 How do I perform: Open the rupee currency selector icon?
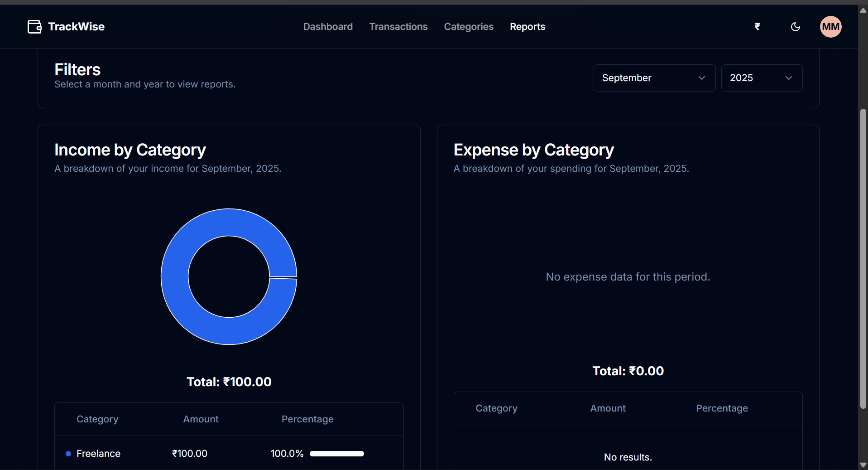(x=757, y=27)
